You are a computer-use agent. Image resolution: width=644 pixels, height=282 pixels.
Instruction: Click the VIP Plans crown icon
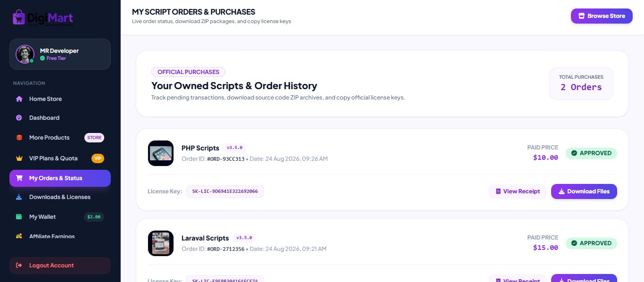click(19, 158)
